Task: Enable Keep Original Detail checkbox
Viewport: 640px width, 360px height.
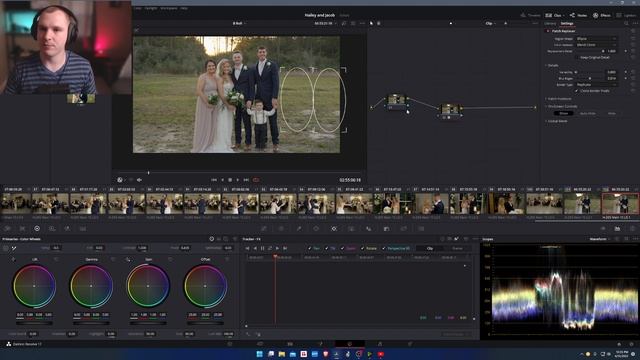Action: (577, 58)
